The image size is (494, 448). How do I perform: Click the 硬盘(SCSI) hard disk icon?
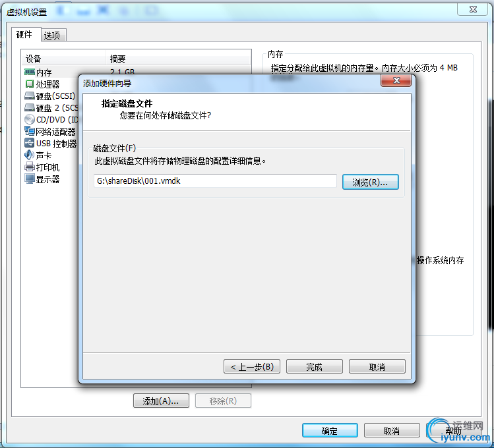29,96
